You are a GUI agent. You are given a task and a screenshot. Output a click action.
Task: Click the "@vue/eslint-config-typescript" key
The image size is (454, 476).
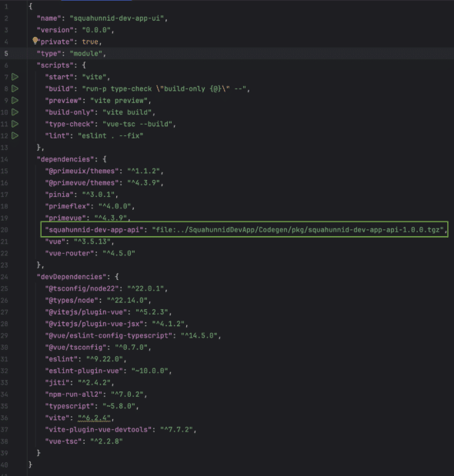point(108,336)
